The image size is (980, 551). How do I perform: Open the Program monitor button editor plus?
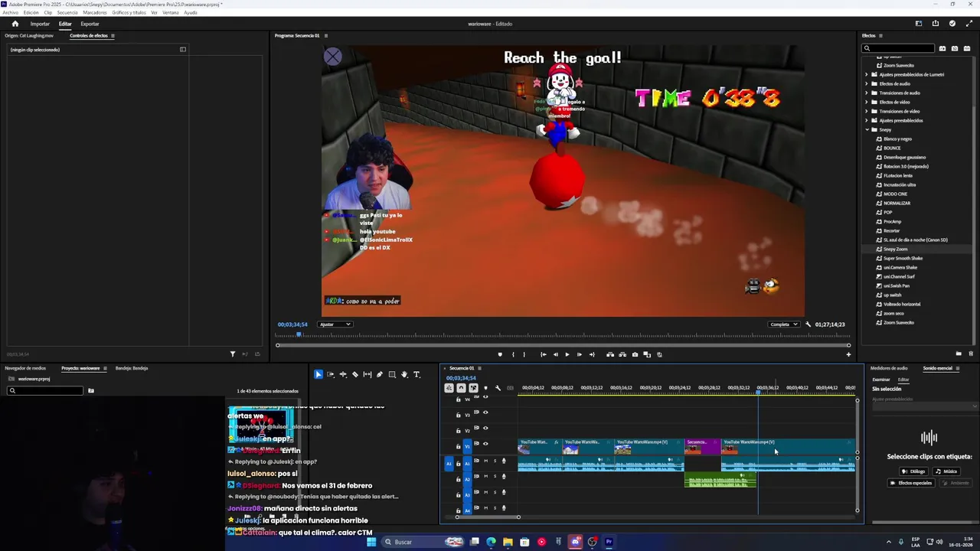848,354
